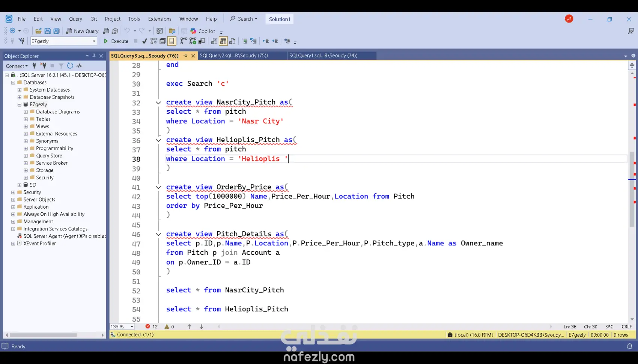Open the 133 % zoom level dropdown

pos(132,327)
